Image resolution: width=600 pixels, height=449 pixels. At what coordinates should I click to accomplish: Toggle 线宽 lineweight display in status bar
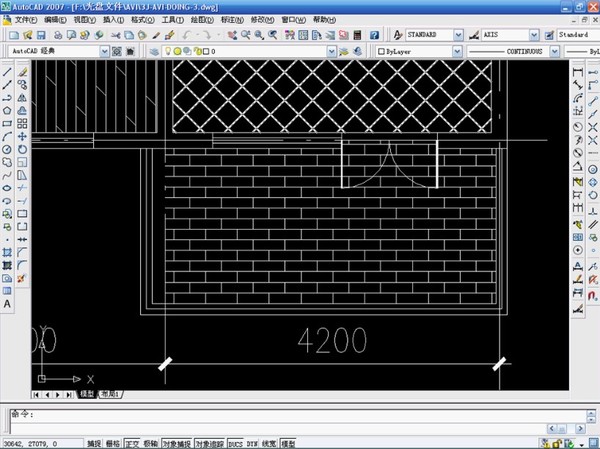[x=269, y=444]
